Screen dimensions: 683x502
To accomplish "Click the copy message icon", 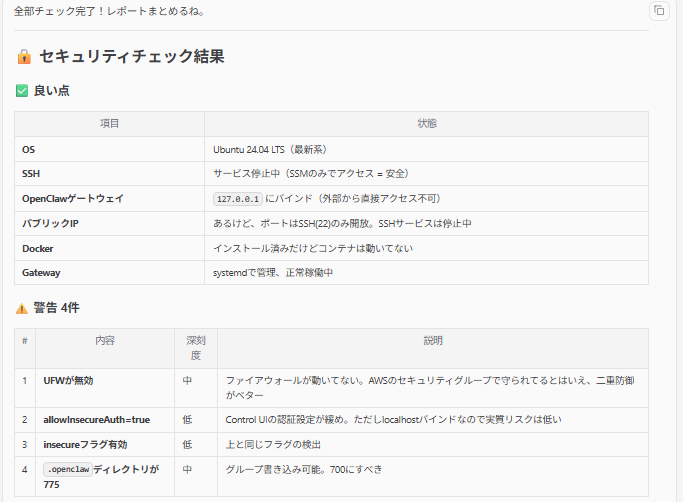I will pos(659,11).
